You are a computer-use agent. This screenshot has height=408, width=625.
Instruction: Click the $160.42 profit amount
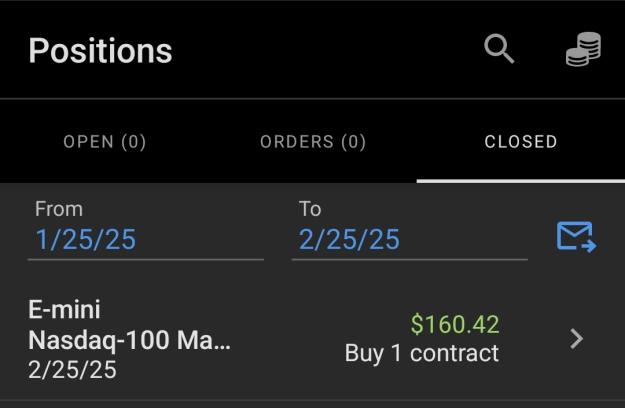click(x=455, y=324)
